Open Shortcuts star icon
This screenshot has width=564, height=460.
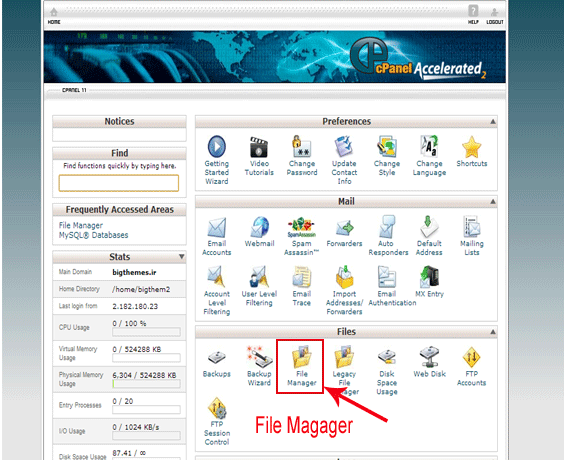pyautogui.click(x=472, y=147)
